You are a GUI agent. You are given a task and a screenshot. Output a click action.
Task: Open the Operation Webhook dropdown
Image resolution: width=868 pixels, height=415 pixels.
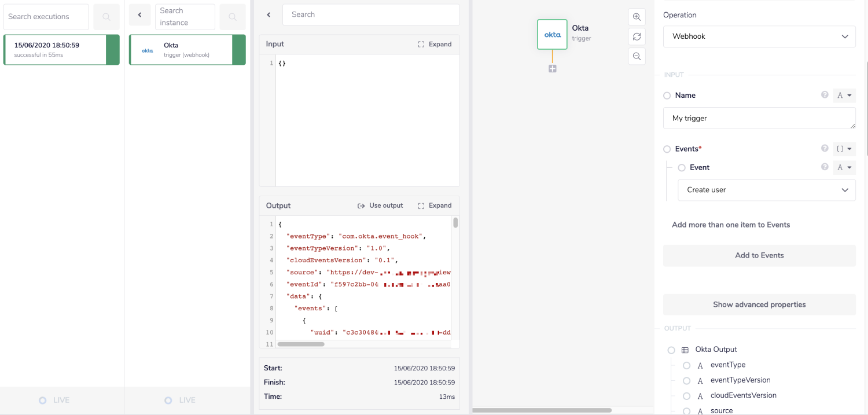tap(759, 36)
